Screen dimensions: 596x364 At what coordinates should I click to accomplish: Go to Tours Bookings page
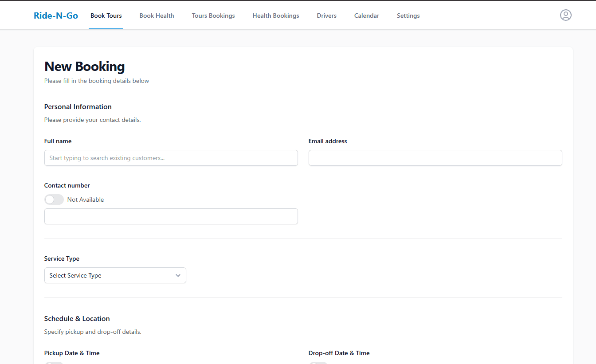point(213,16)
